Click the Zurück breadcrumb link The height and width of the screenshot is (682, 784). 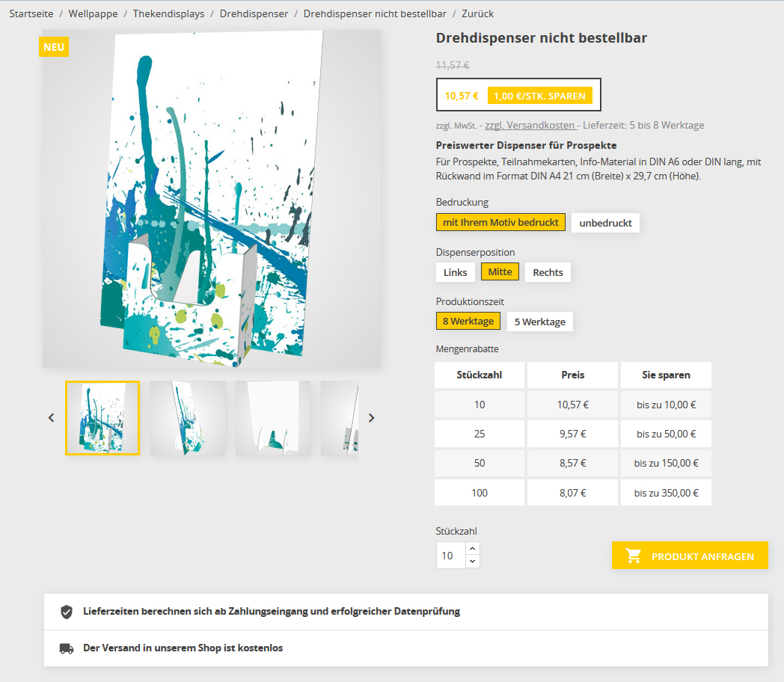(x=477, y=14)
